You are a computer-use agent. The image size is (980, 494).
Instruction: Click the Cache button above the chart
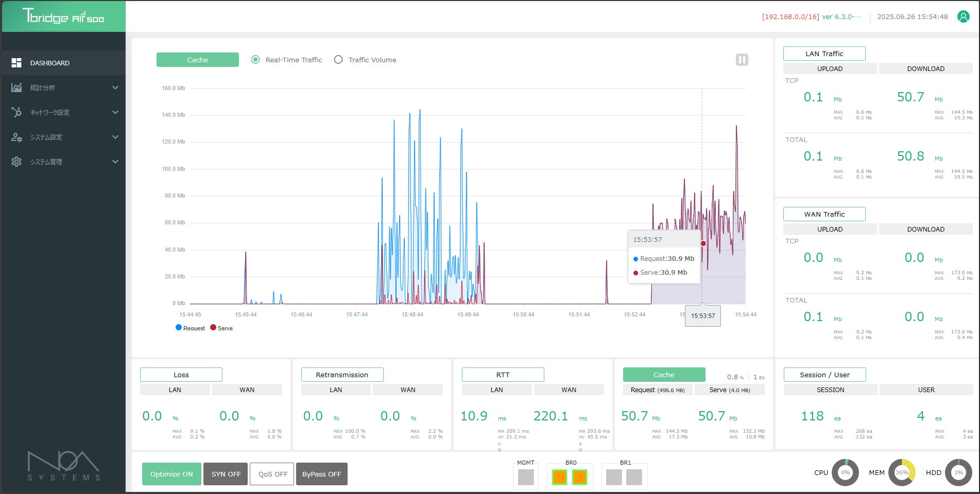tap(198, 60)
